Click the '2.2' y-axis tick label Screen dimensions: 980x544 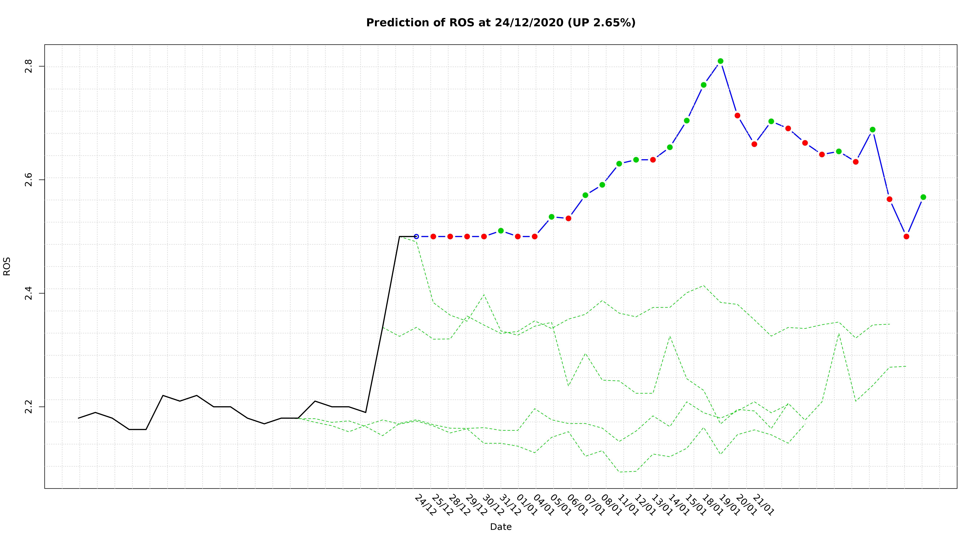(29, 406)
